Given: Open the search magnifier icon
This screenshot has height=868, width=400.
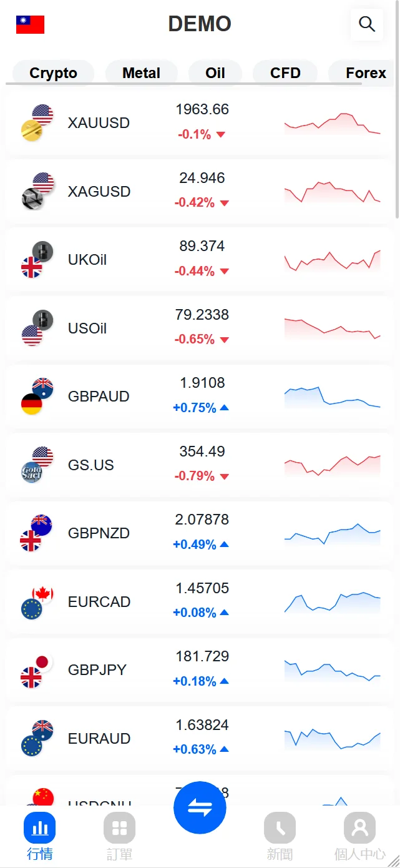Looking at the screenshot, I should (367, 24).
